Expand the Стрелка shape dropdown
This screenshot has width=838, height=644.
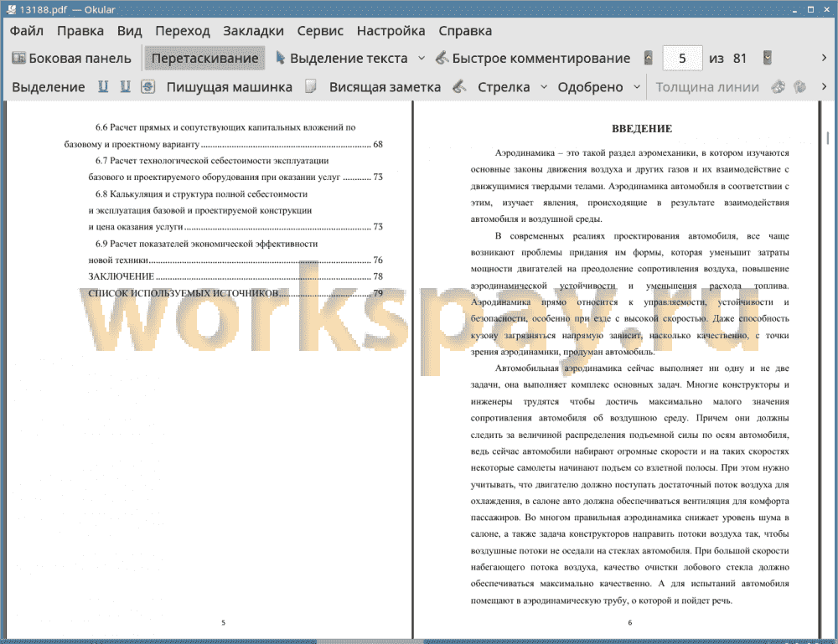coord(544,86)
